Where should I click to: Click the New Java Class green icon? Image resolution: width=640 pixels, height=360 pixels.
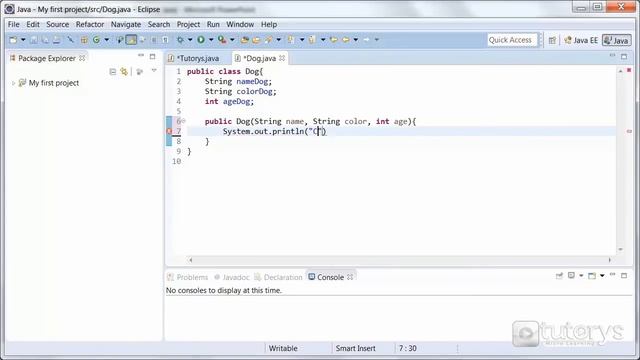click(x=97, y=40)
